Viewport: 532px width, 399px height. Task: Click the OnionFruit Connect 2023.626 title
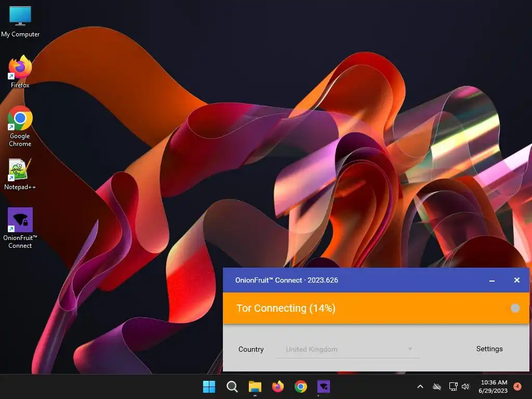tap(287, 280)
